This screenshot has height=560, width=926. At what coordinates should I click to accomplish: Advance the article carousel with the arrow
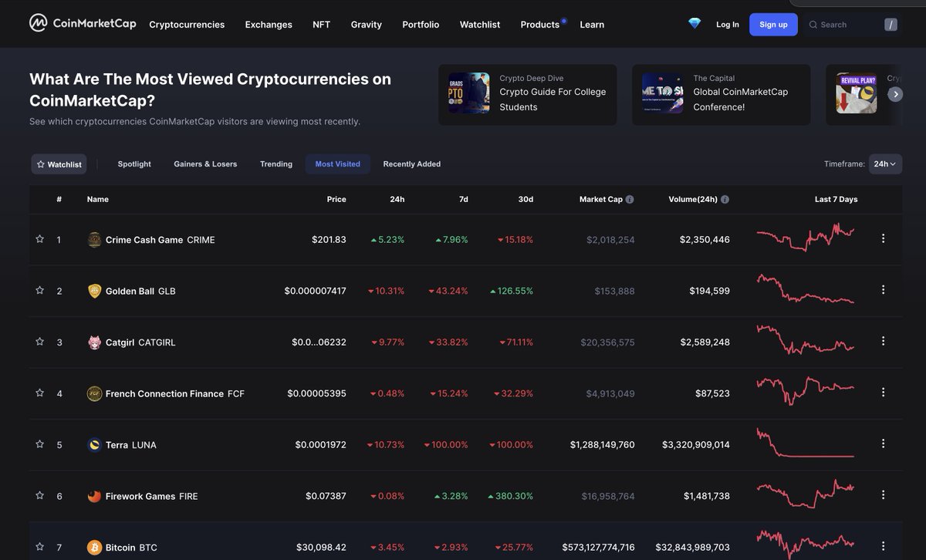click(x=895, y=94)
